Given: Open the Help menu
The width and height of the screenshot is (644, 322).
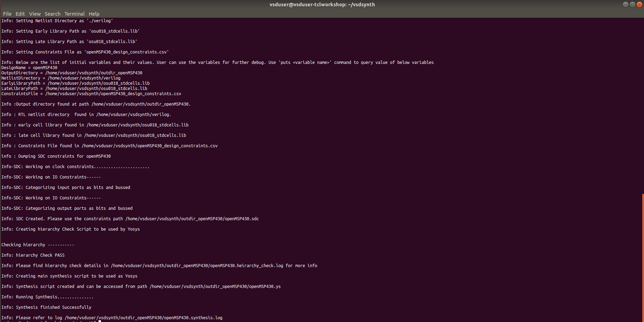Looking at the screenshot, I should (94, 14).
